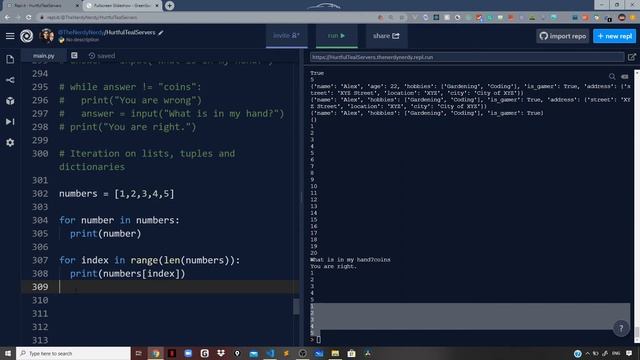Click the No description text under the title
Screen dimensions: 640x360
pos(82,40)
